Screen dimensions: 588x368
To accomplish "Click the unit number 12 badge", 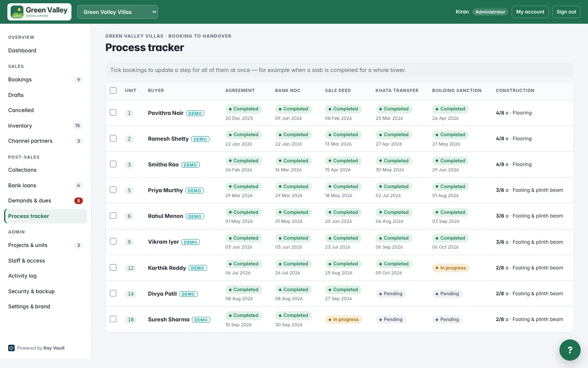I will [x=131, y=268].
